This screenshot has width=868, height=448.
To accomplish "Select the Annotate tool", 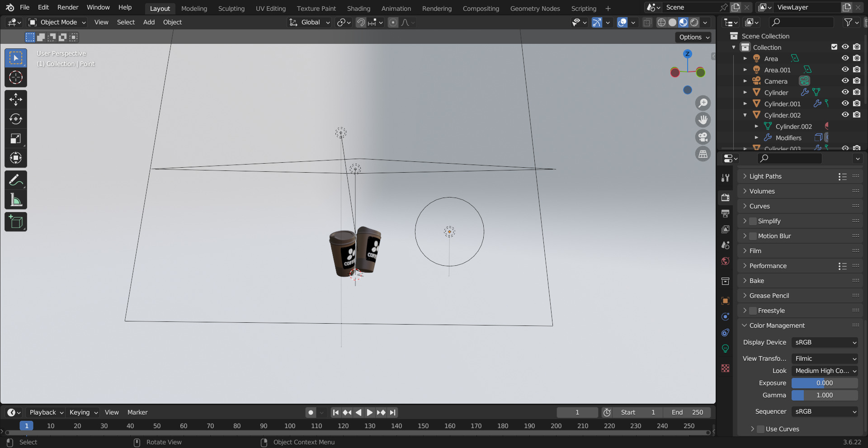I will pos(16,180).
